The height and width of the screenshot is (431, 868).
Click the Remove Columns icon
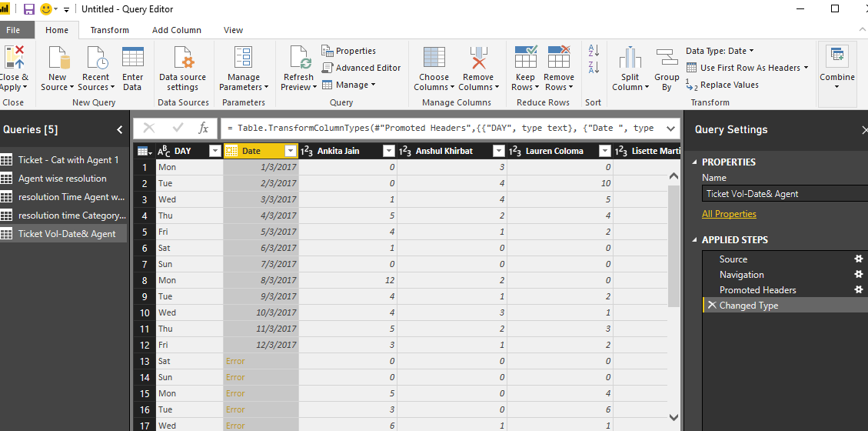point(478,58)
